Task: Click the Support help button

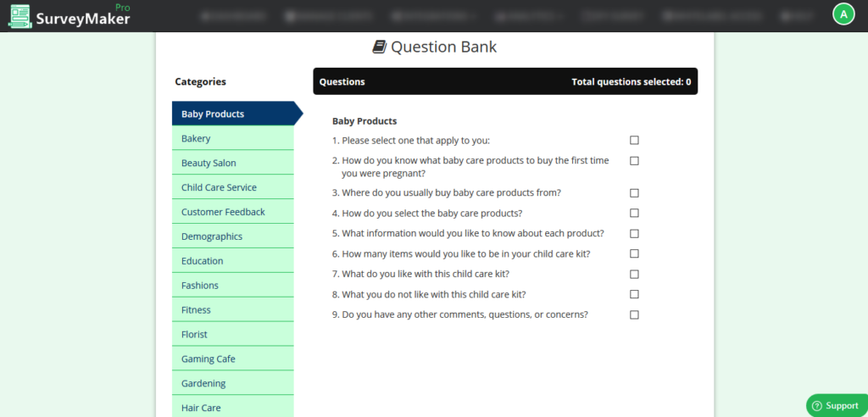Action: (x=837, y=405)
